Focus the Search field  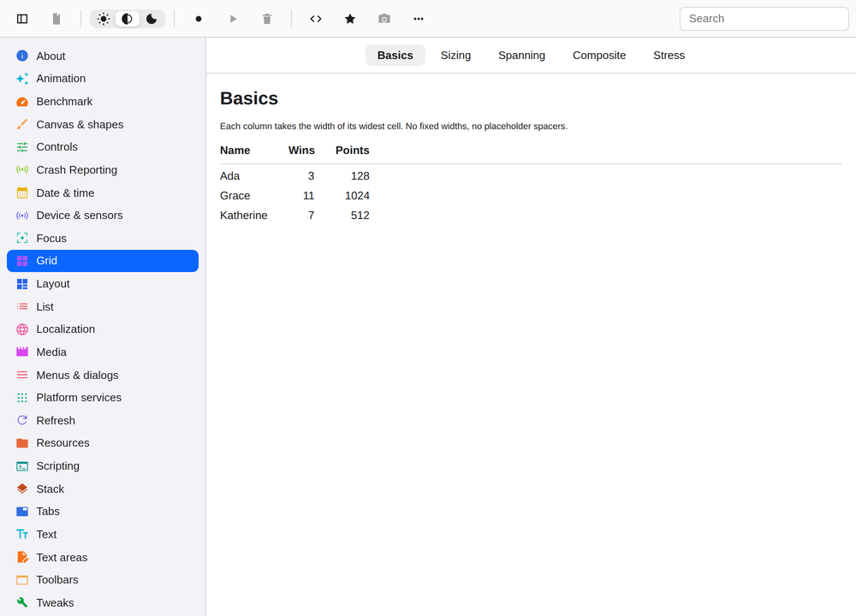764,19
